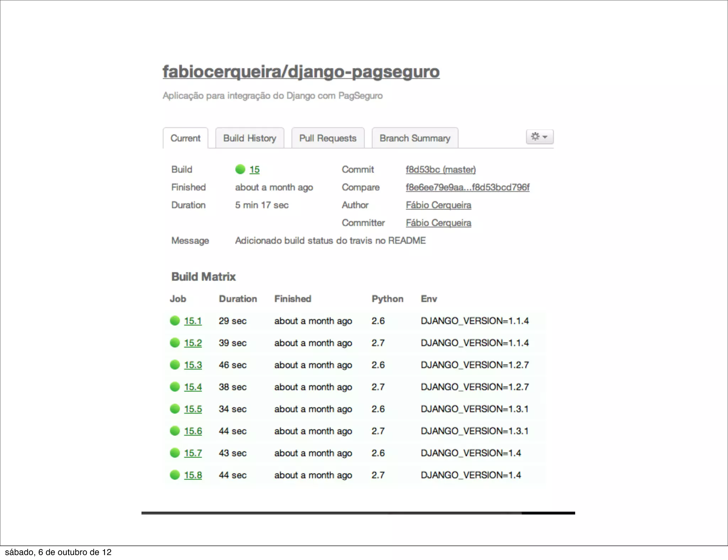The image size is (728, 560).
Task: Switch to the Current tab
Action: 186,138
